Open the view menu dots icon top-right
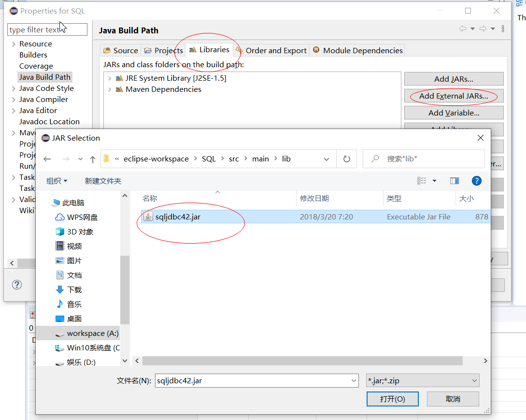The height and width of the screenshot is (420, 526). (x=503, y=29)
